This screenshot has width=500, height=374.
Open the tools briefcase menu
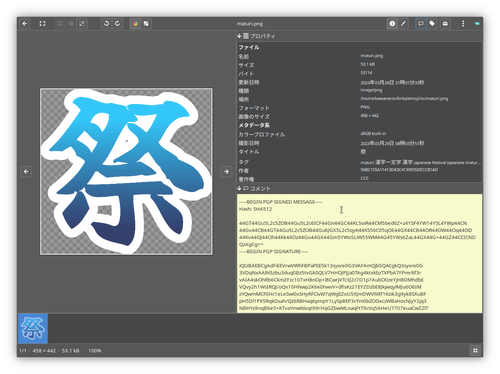point(445,24)
